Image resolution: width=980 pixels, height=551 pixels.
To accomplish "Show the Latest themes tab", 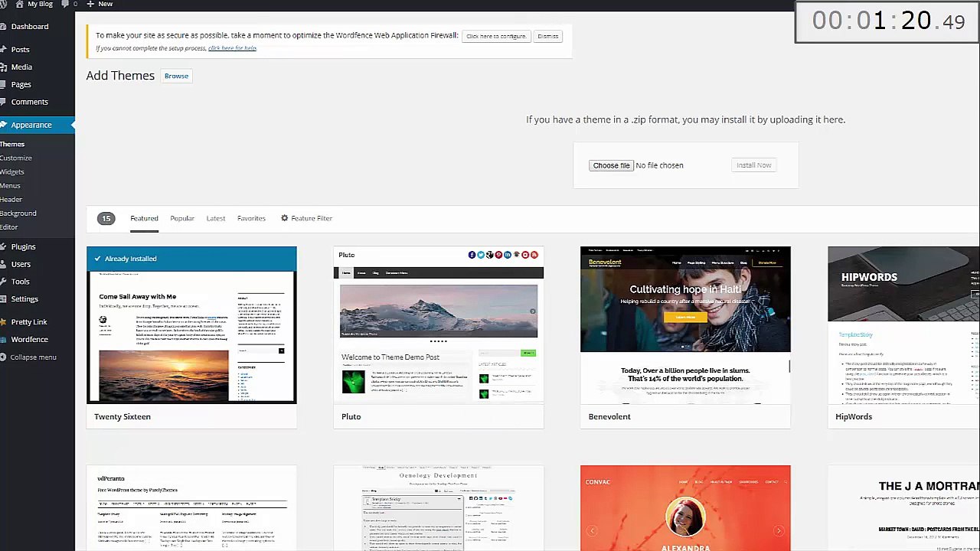I will point(216,218).
